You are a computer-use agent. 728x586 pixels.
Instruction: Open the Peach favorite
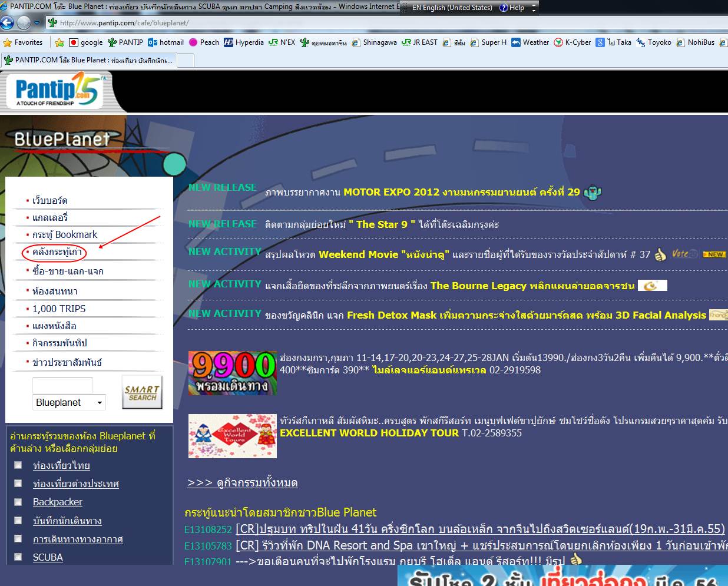click(x=204, y=42)
